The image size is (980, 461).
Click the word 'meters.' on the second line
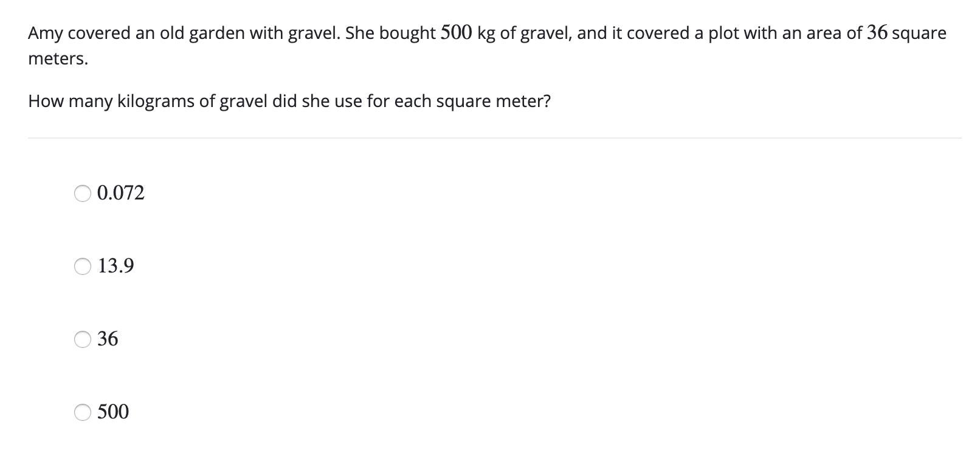pyautogui.click(x=58, y=59)
